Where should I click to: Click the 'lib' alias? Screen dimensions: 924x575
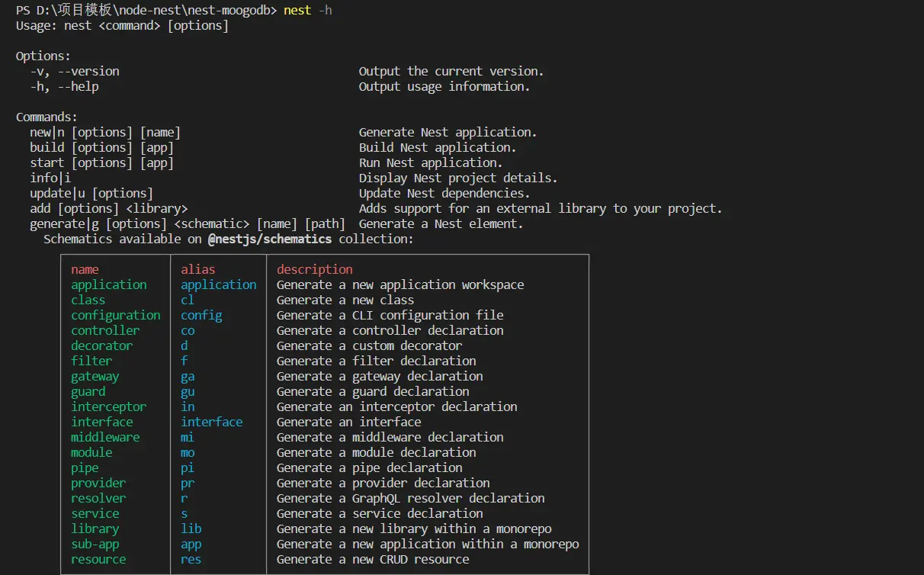coord(191,528)
